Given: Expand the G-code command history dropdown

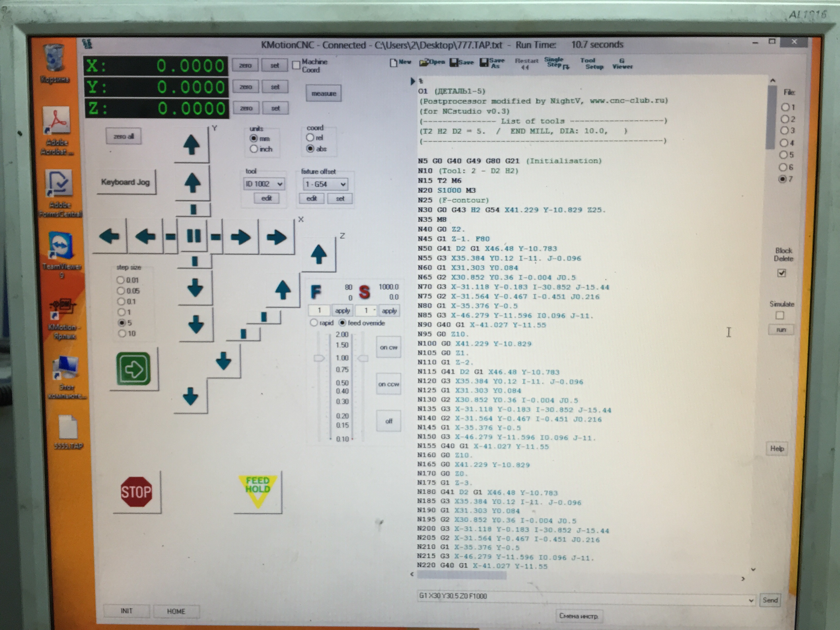Looking at the screenshot, I should coord(750,600).
